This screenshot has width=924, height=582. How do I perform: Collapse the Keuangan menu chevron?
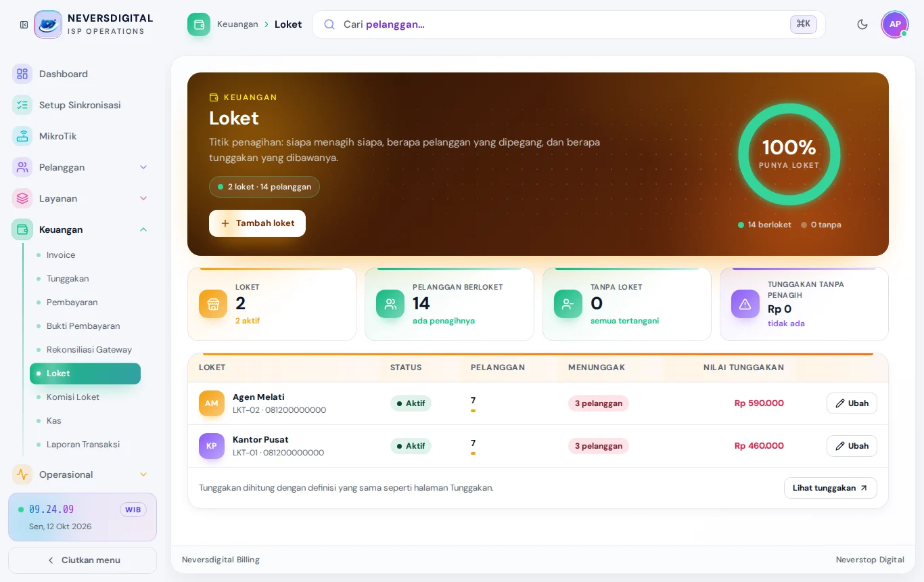click(143, 229)
